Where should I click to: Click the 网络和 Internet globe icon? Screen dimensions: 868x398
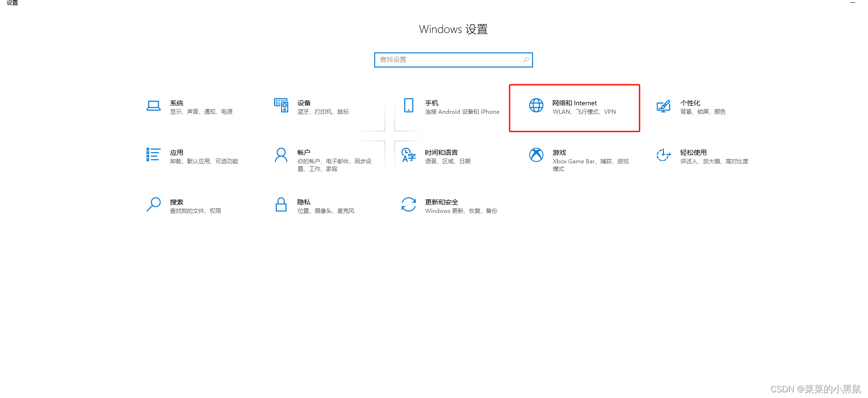coord(536,105)
